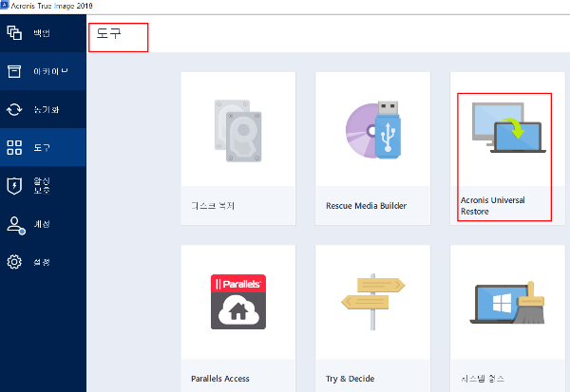This screenshot has height=392, width=570.
Task: Open the 시스템 정리 system cleanup tile
Action: 507,318
